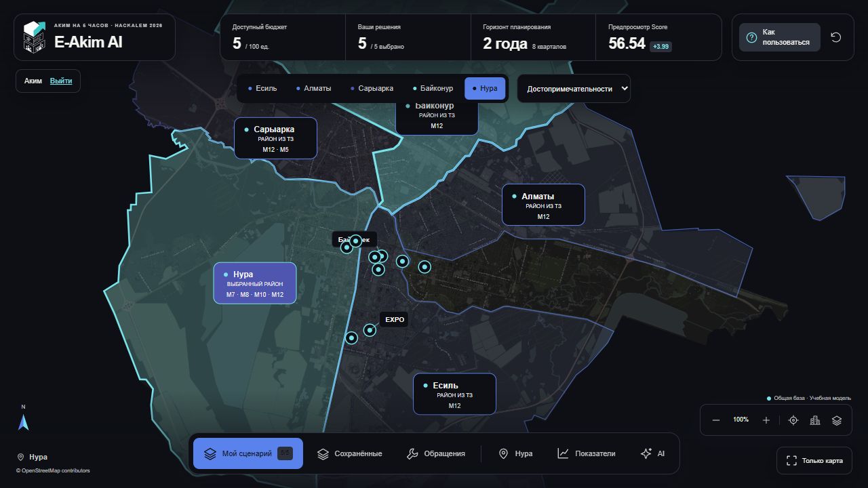Click the 'Доступный бюджет' stat
Image resolution: width=868 pixels, height=488 pixels.
[282, 37]
